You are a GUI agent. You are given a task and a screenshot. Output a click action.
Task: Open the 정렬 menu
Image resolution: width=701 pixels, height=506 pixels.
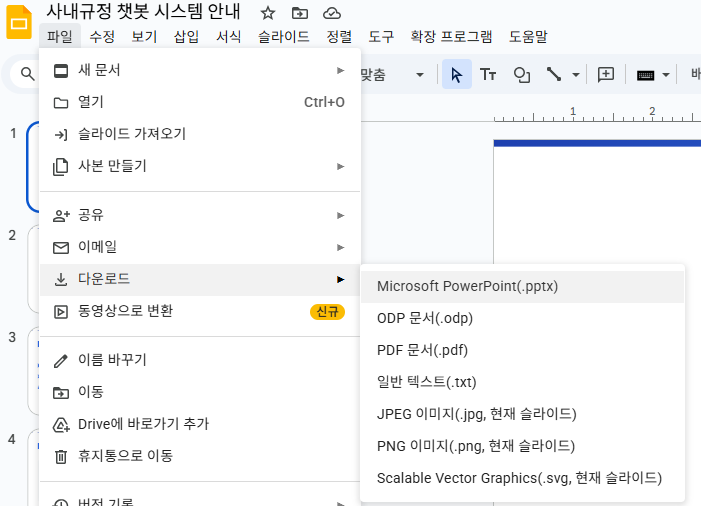pos(339,36)
